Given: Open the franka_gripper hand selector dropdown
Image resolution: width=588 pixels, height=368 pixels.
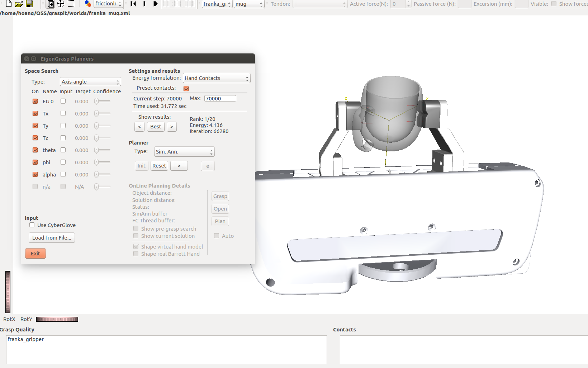Looking at the screenshot, I should tap(217, 4).
